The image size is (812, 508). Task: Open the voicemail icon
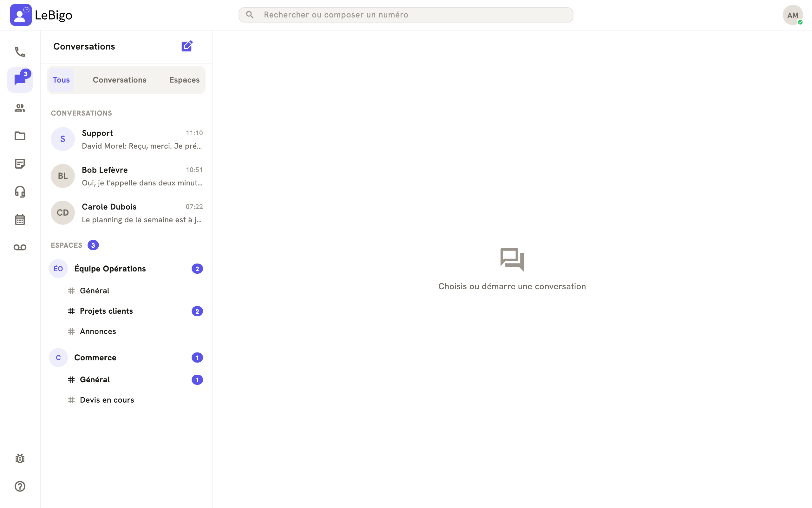pos(20,248)
